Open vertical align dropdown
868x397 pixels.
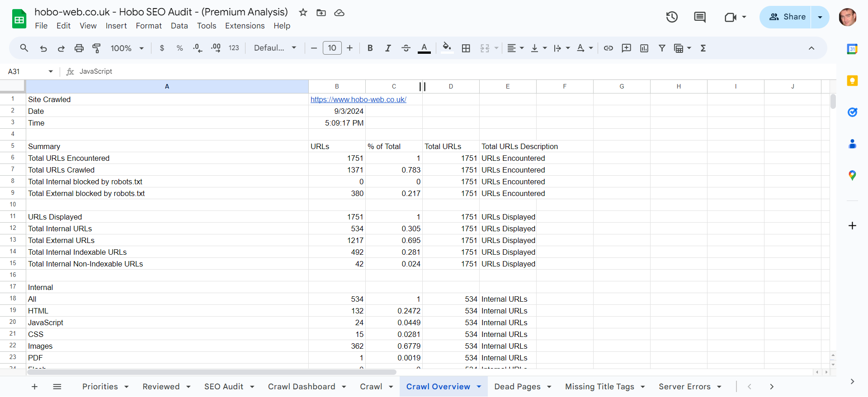pyautogui.click(x=538, y=48)
